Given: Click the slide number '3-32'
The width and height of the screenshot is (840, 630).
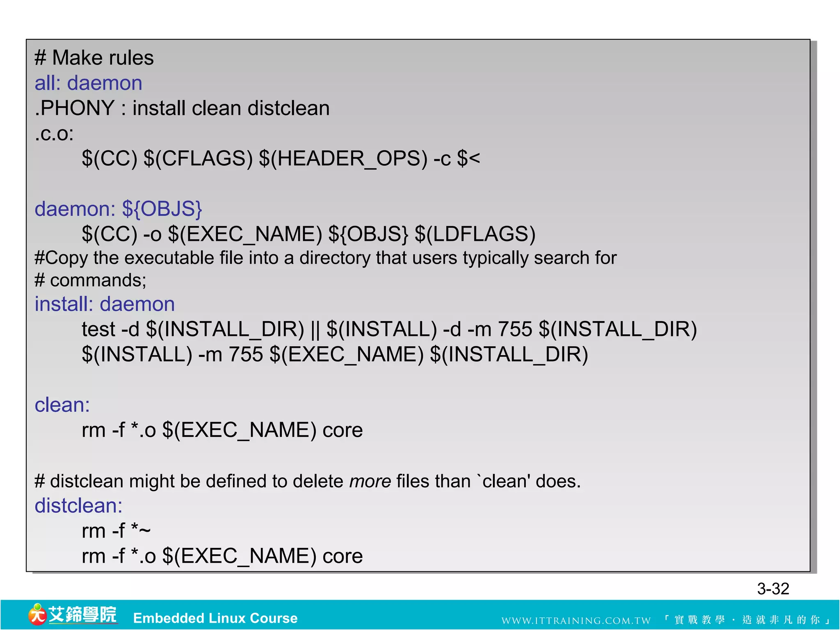Looking at the screenshot, I should (773, 589).
